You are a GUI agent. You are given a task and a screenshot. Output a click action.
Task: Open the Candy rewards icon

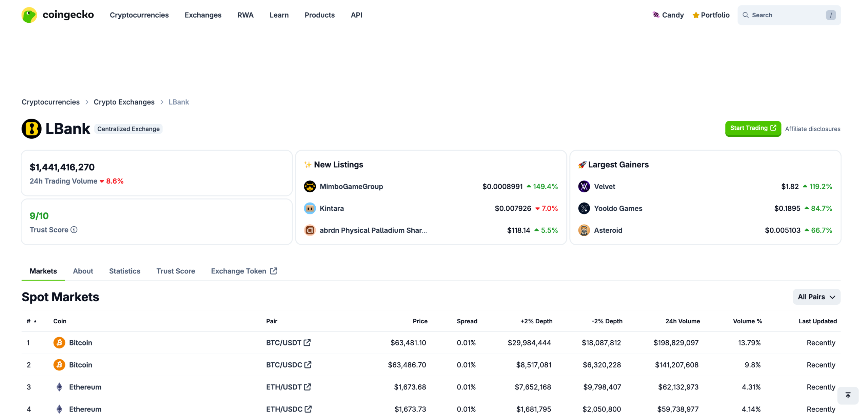[656, 15]
